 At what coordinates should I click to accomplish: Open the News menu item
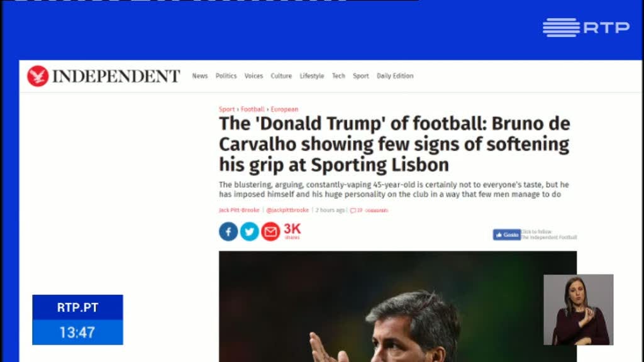tap(200, 76)
